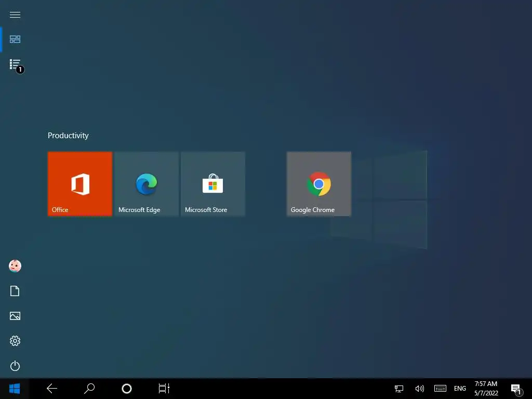Expand the hamburger menu at top

coord(15,15)
